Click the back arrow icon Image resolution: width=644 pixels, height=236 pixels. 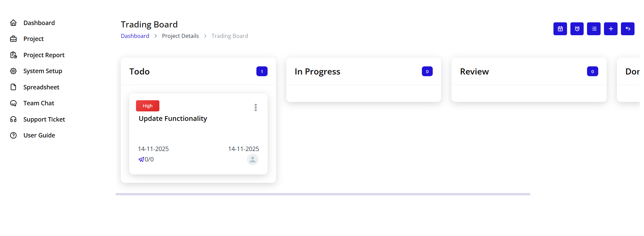pyautogui.click(x=628, y=29)
